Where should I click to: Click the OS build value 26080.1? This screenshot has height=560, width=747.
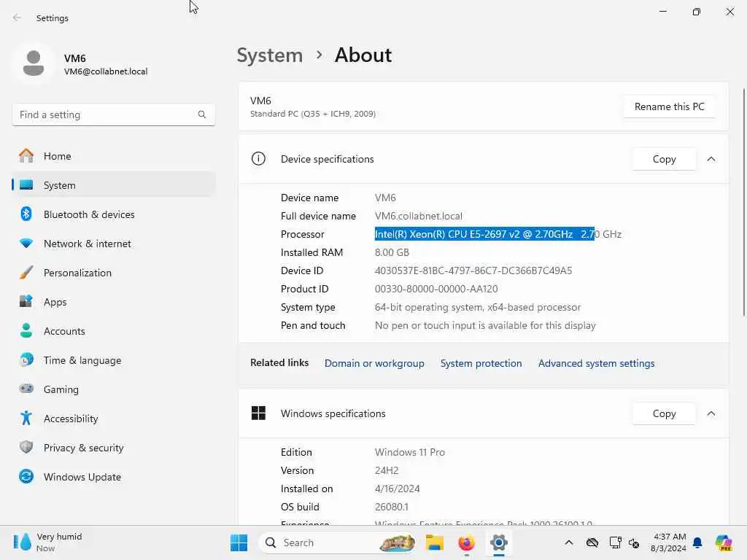tap(391, 507)
